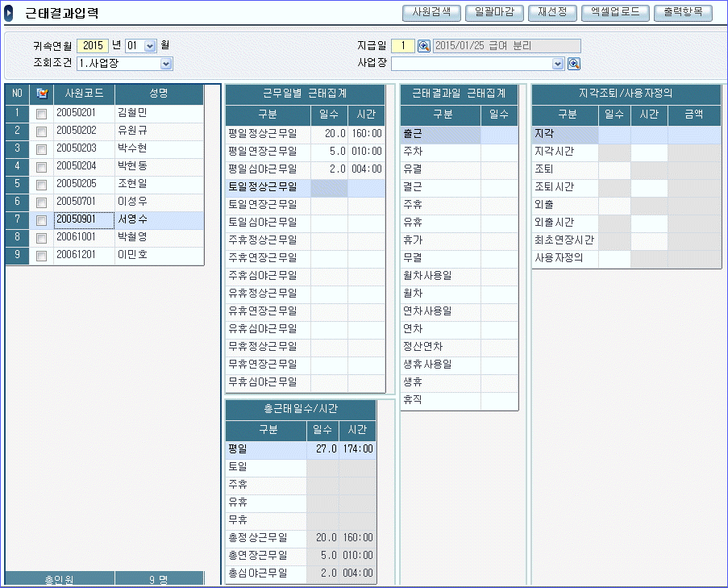Screen dimensions: 728x588
Task: Select the 성명 column header
Action: [x=159, y=94]
